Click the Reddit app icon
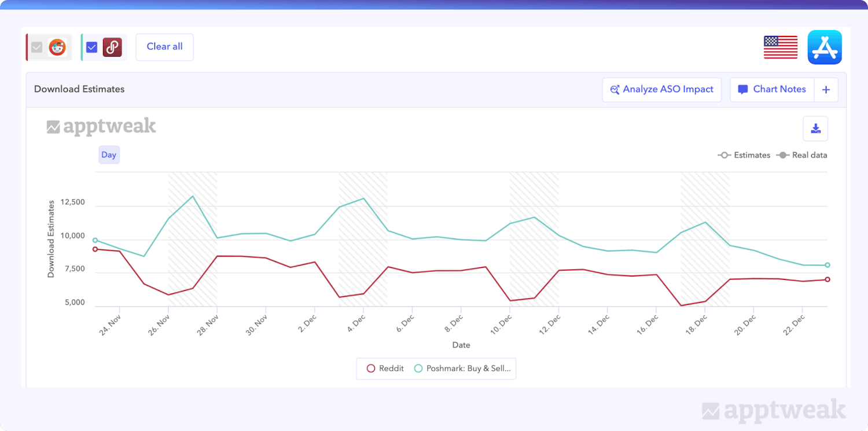Screen dimensions: 868x431 (57, 47)
